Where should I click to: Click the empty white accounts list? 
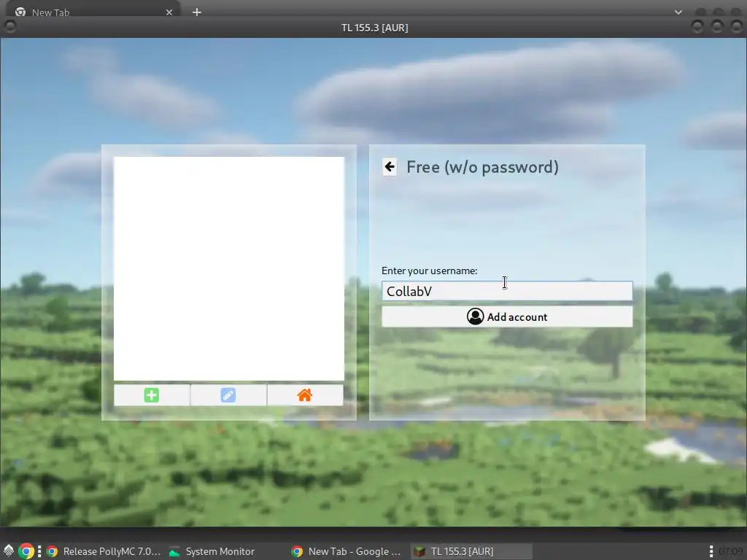click(228, 268)
